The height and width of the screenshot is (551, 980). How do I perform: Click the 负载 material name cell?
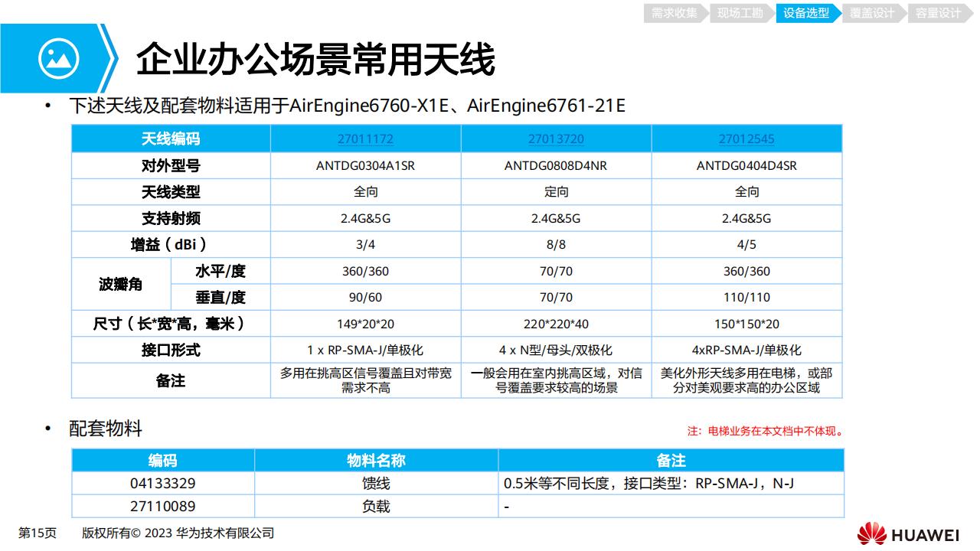click(376, 507)
